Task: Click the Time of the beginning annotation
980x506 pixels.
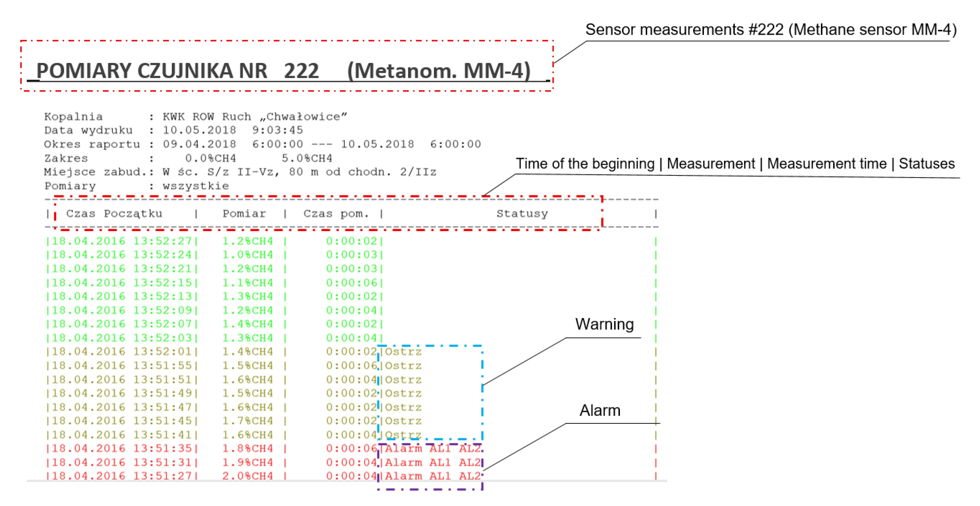Action: 585,163
